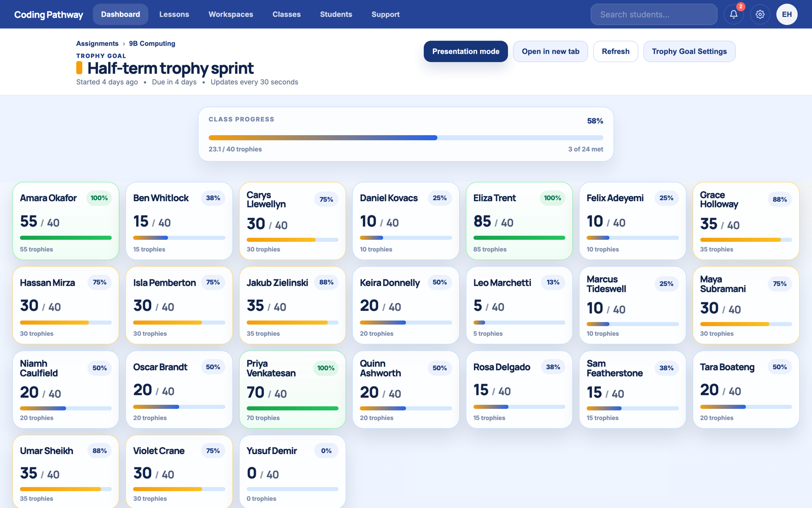
Task: Open the settings gear icon
Action: (760, 14)
